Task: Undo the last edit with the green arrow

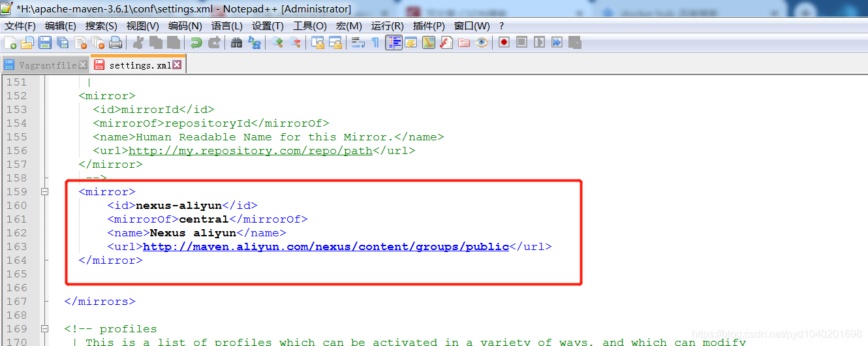Action: [x=196, y=42]
